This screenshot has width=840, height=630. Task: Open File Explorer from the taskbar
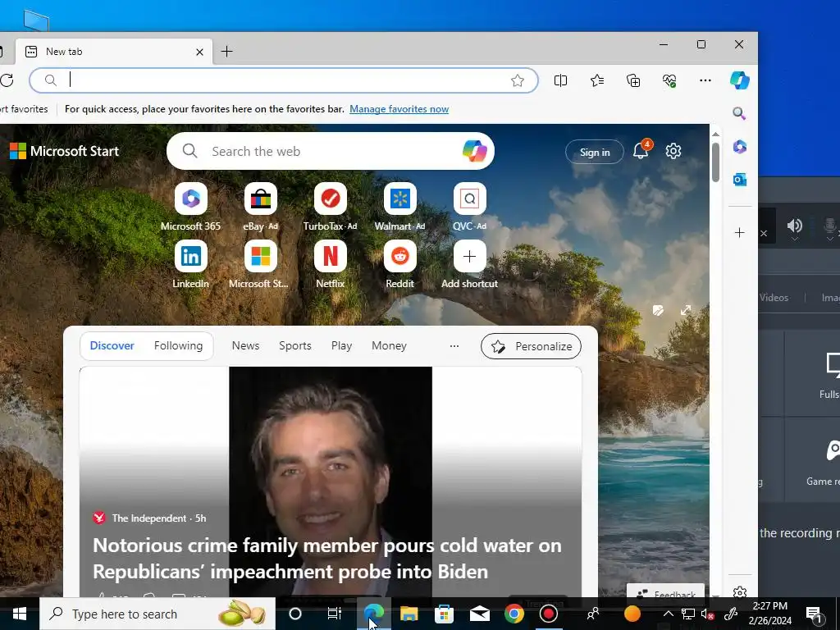point(409,614)
